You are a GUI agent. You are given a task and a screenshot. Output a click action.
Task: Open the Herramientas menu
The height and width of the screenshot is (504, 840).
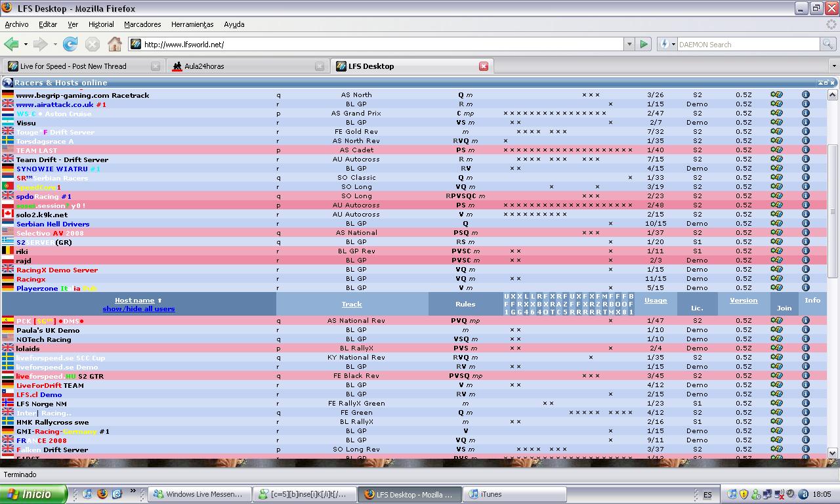point(192,24)
